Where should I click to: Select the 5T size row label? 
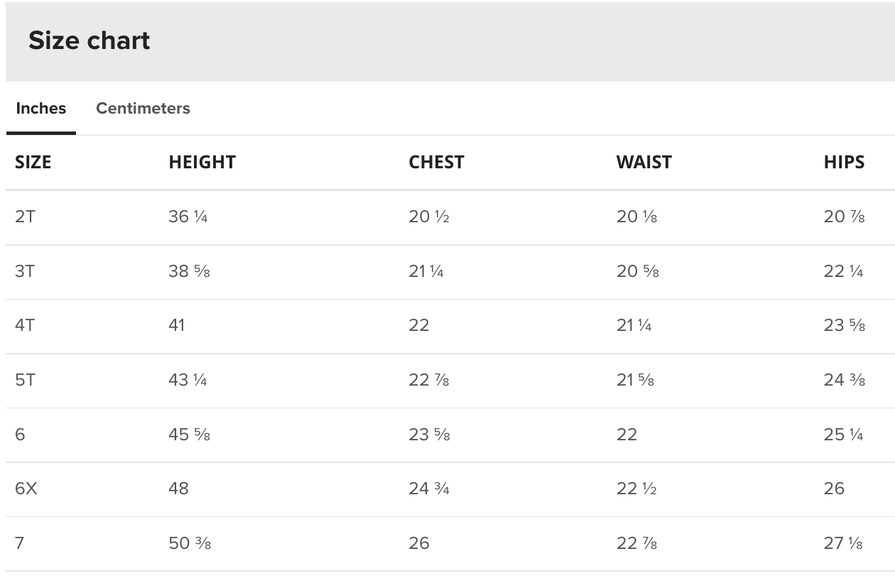[x=25, y=380]
